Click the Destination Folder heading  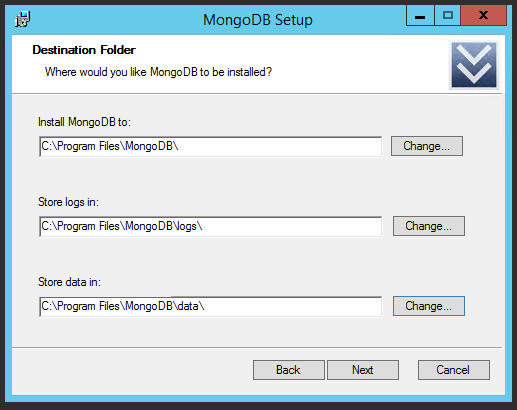coord(84,50)
